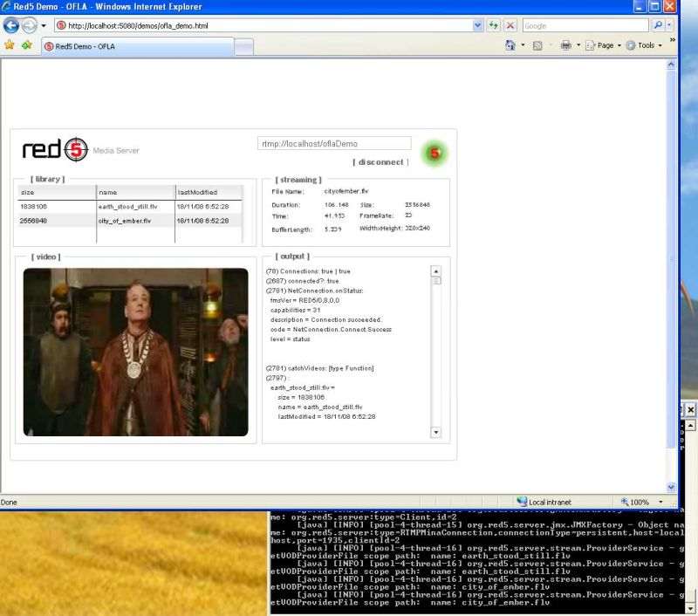Click the cityofember.flv file name text

(346, 191)
